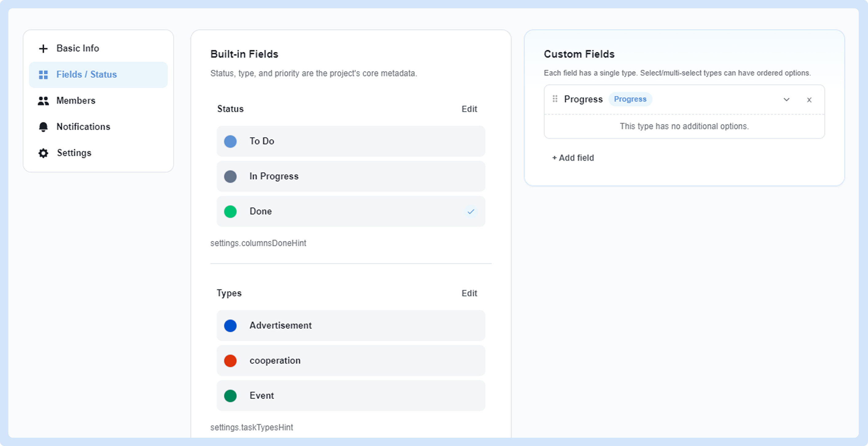This screenshot has width=868, height=446.
Task: Click the Custom Fields heading
Action: coord(579,54)
